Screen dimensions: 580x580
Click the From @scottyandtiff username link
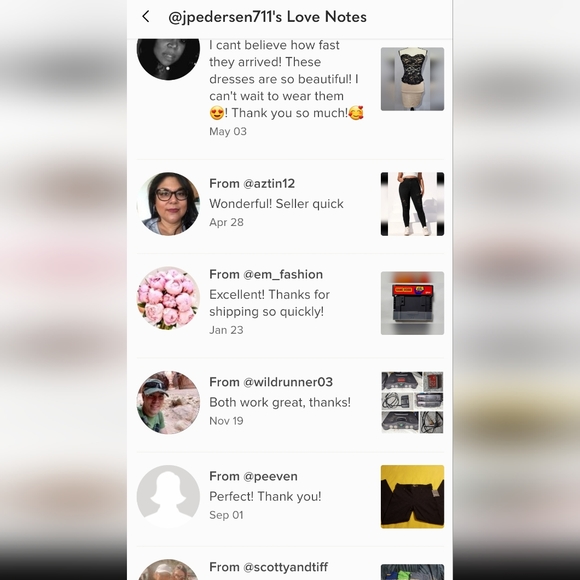(x=269, y=567)
